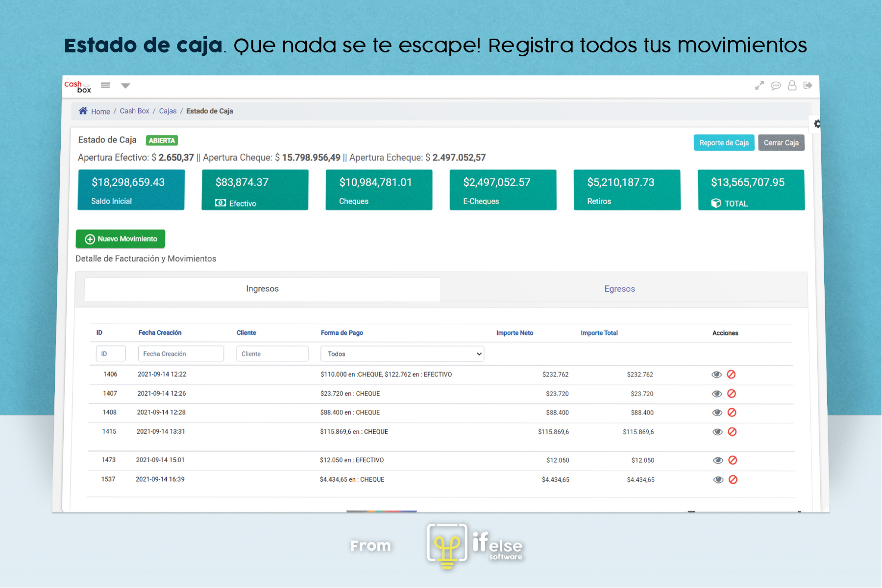Open the chat messages icon

776,86
